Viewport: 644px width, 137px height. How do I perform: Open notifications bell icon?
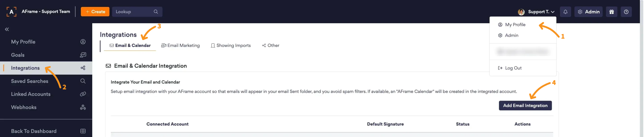point(565,12)
